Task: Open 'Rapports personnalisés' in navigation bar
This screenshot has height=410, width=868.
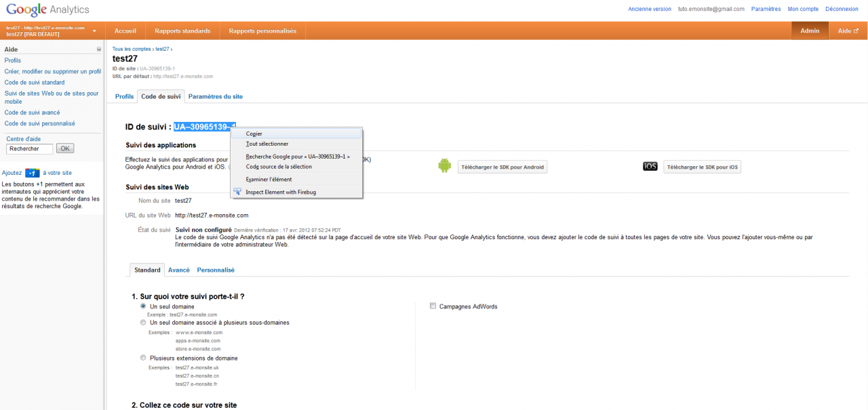Action: pyautogui.click(x=262, y=30)
